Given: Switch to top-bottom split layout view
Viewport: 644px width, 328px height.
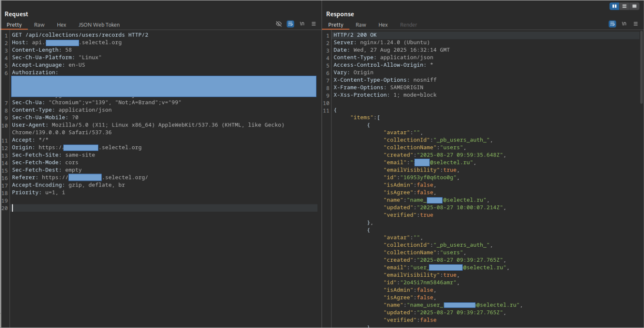Looking at the screenshot, I should tap(625, 6).
